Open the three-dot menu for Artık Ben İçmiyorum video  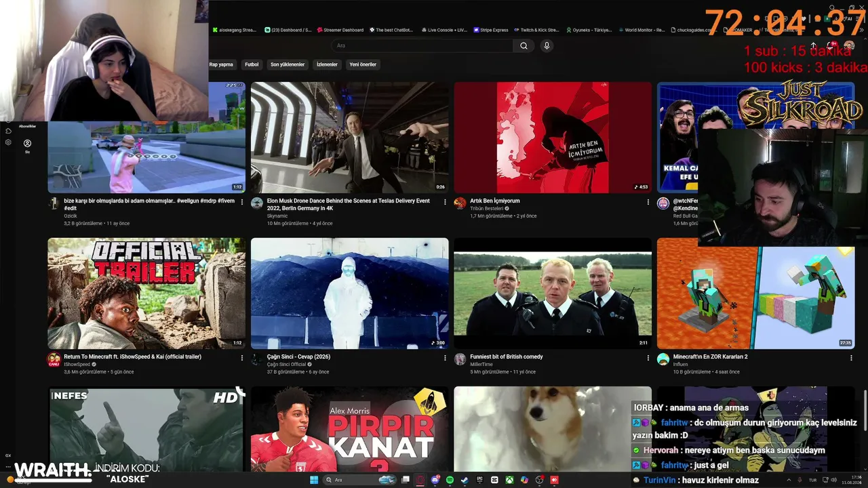tap(648, 201)
